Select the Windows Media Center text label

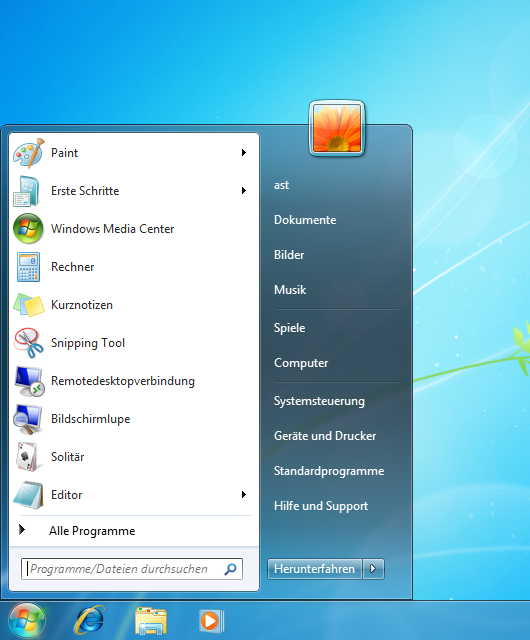point(112,229)
